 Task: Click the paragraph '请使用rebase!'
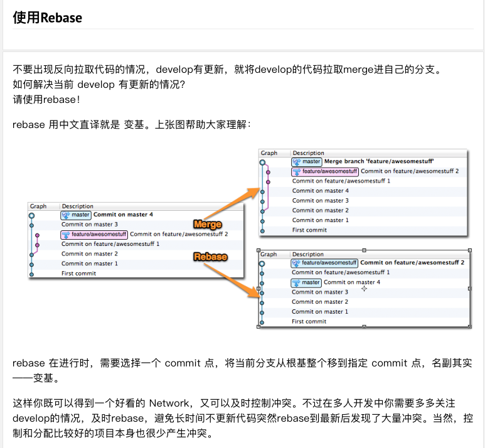[46, 100]
